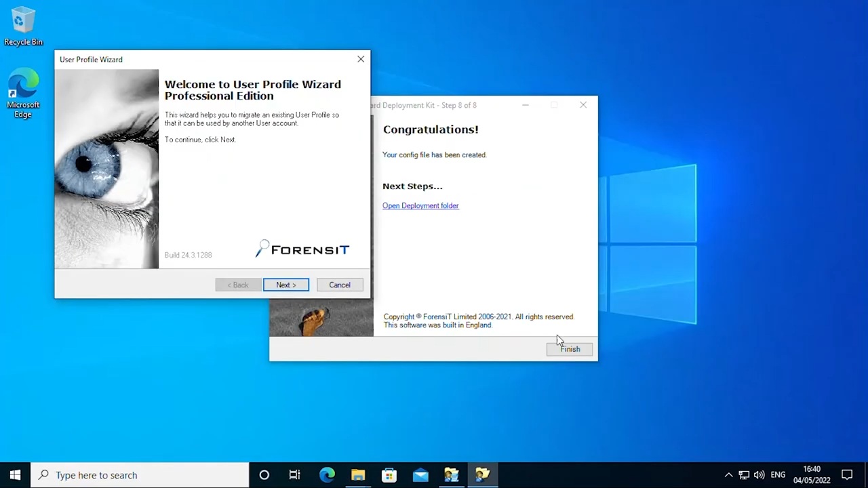Switch to Deployment Kit taskbar icon
This screenshot has width=868, height=488.
coord(452,475)
